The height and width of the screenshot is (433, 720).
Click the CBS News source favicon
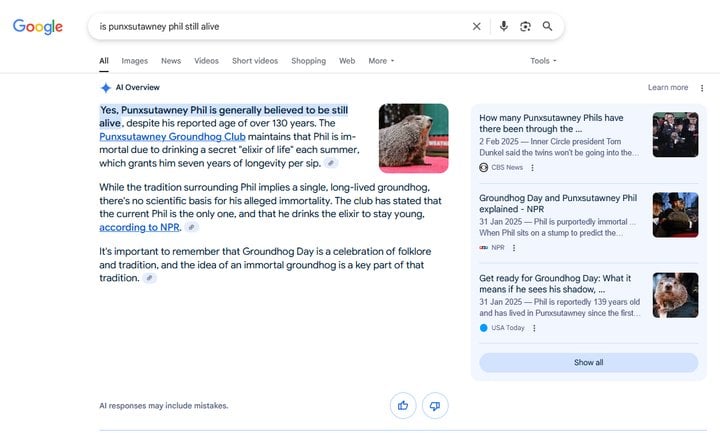point(484,168)
